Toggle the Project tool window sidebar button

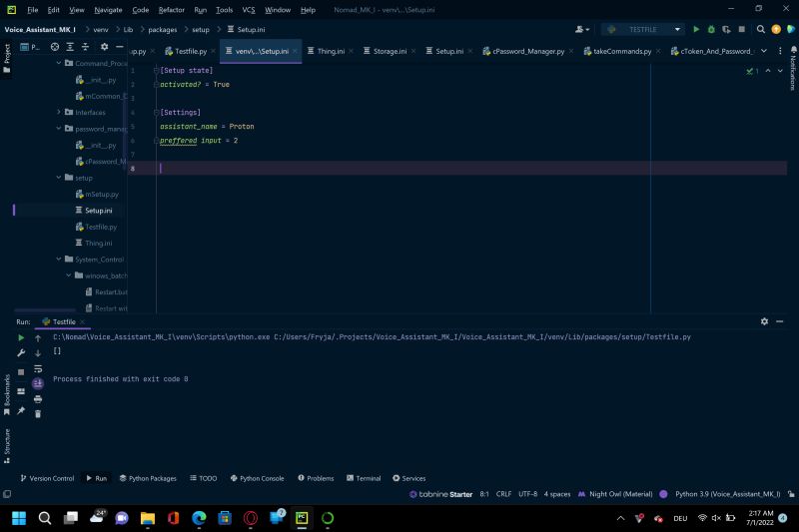pyautogui.click(x=7, y=58)
